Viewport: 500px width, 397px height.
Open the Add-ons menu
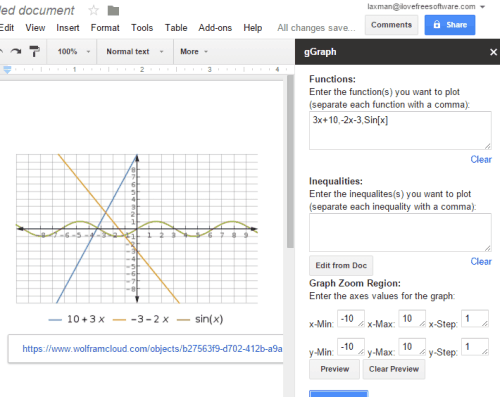pyautogui.click(x=215, y=28)
